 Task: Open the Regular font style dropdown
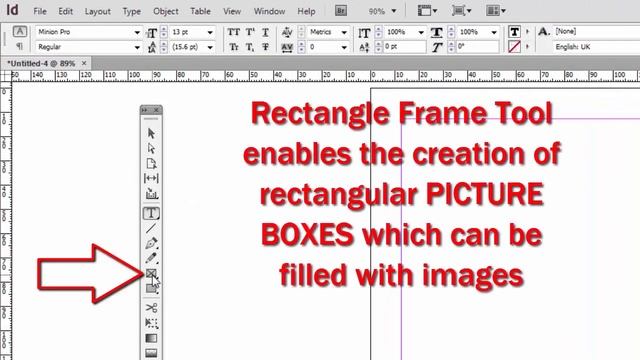pos(137,47)
